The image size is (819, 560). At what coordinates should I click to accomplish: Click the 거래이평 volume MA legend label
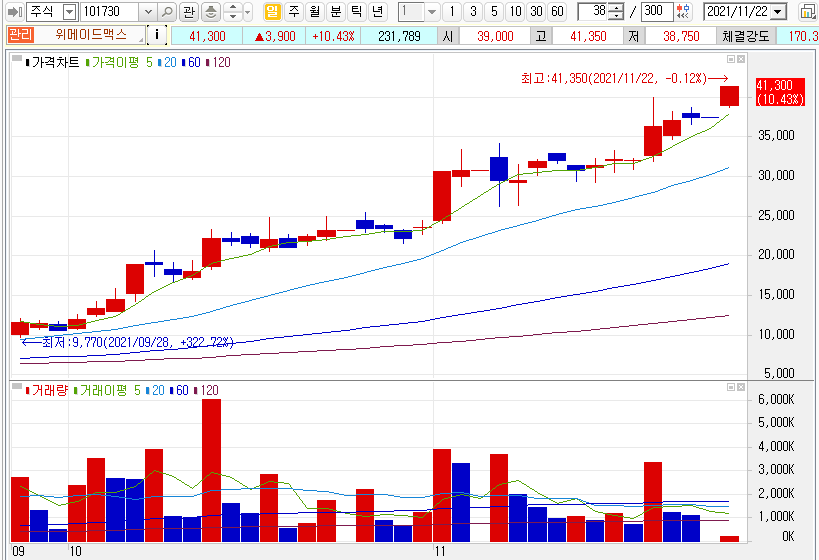(103, 390)
